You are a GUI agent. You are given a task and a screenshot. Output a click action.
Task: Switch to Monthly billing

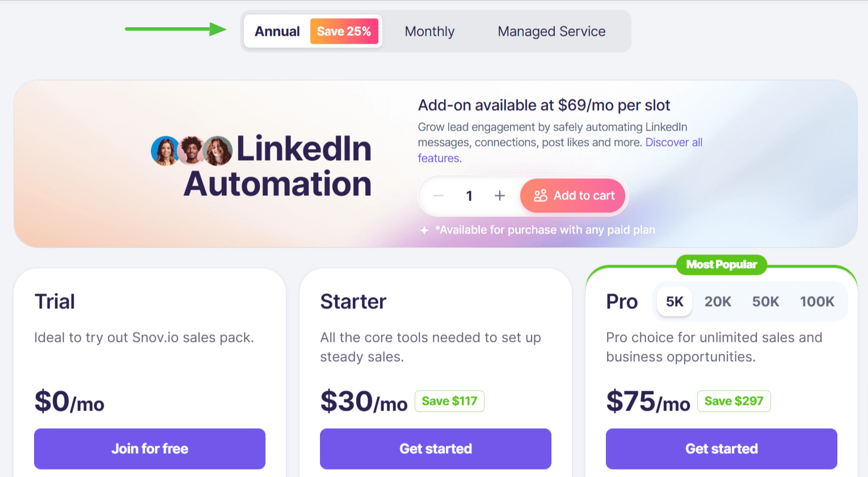point(429,31)
